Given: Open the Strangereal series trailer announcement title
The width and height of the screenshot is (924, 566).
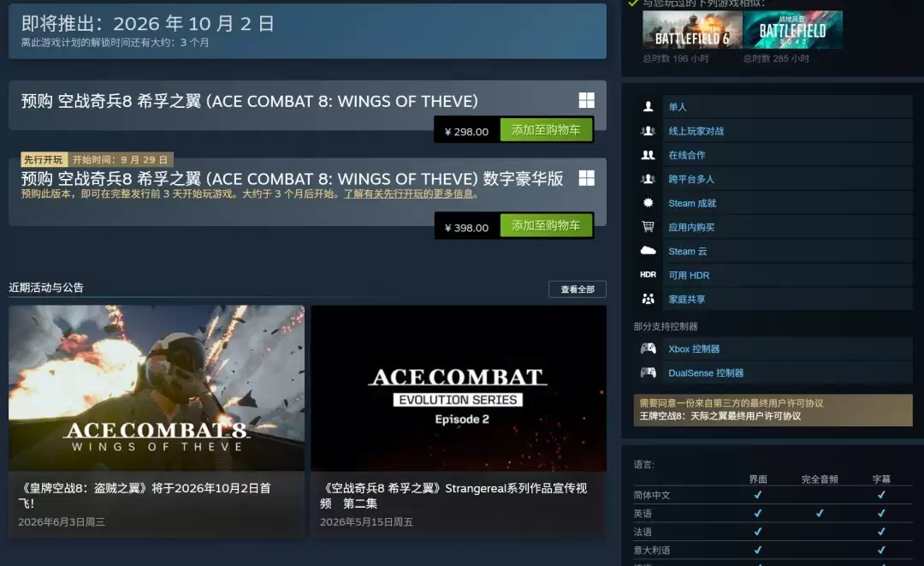Looking at the screenshot, I should coord(453,495).
